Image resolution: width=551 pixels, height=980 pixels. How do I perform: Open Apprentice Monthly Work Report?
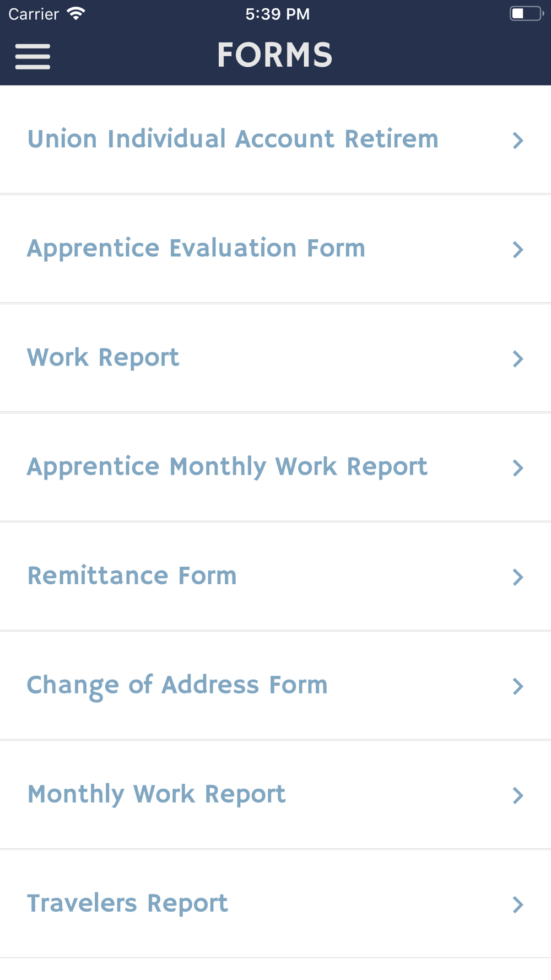tap(275, 467)
